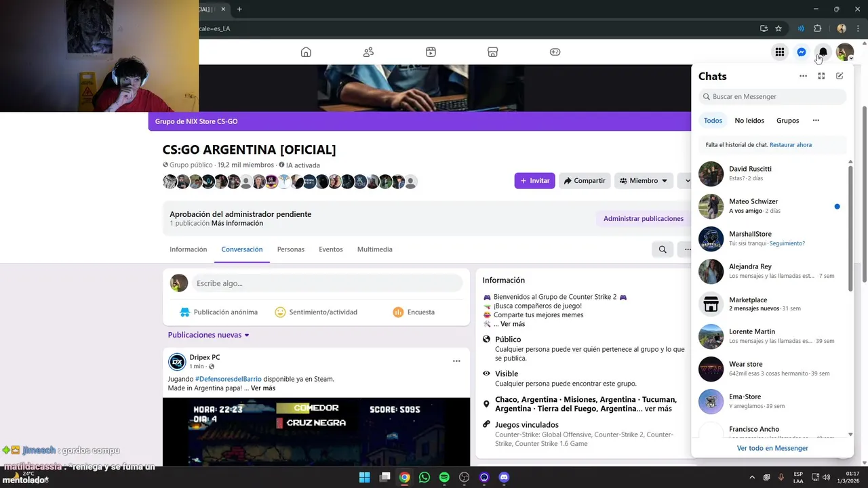Select the No leídos chat filter
This screenshot has height=488, width=868.
[x=749, y=121]
